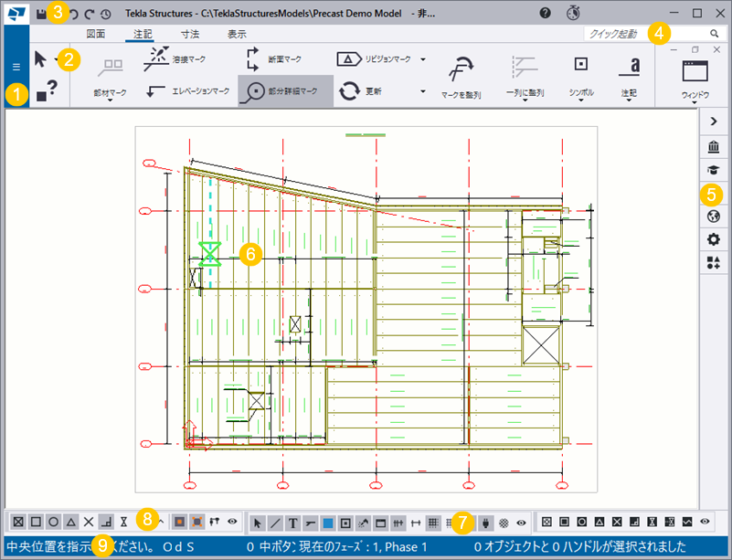Expand the リビジョンマーク dropdown arrow

point(423,60)
